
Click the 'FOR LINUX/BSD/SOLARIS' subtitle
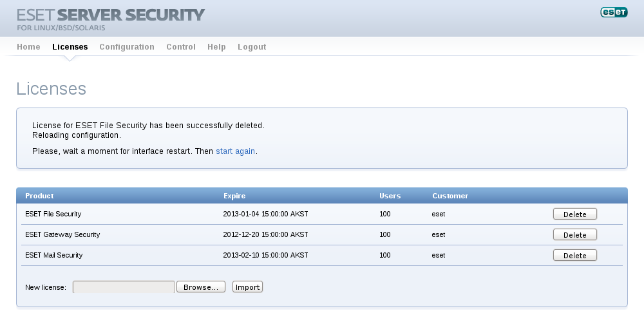pyautogui.click(x=61, y=28)
